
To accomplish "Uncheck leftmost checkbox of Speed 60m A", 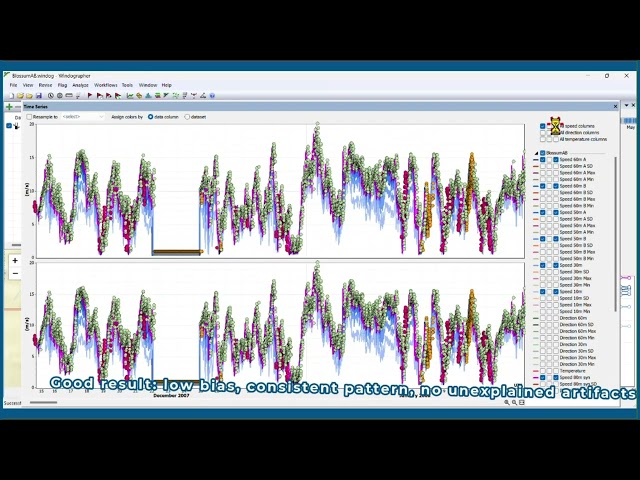I will 542,160.
